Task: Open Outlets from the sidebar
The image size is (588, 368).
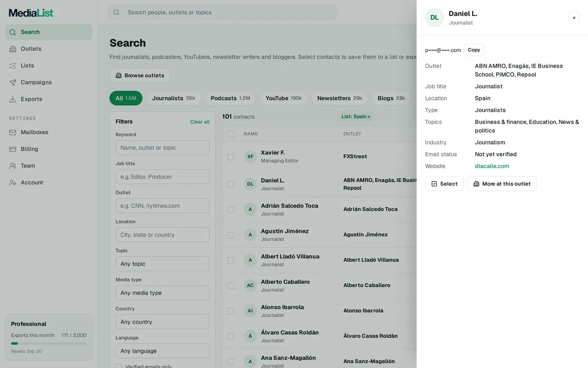Action: click(x=49, y=49)
